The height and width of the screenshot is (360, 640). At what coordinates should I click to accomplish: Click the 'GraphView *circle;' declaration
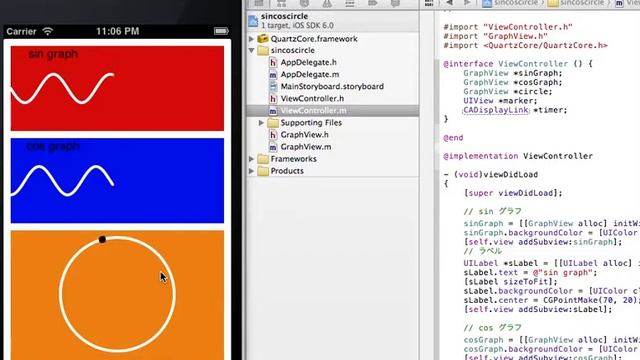pos(508,91)
